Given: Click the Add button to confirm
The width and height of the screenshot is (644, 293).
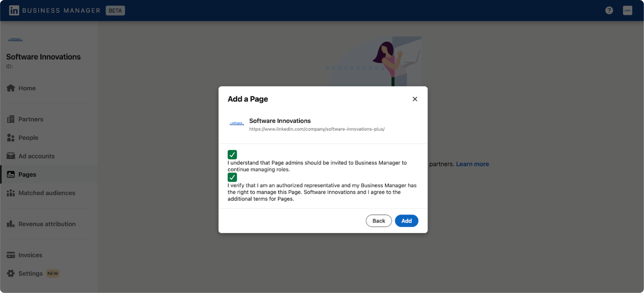Looking at the screenshot, I should tap(406, 221).
